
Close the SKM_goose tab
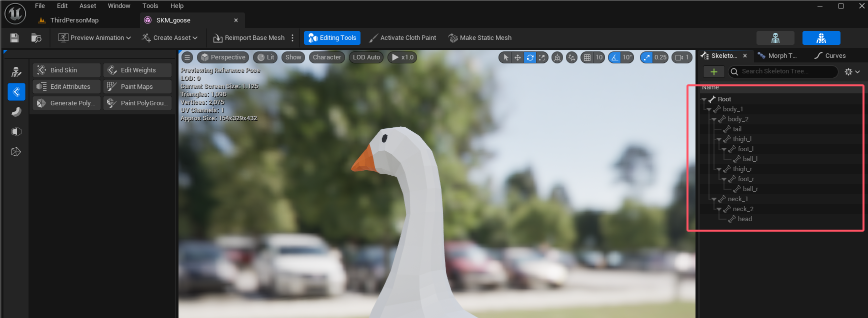pyautogui.click(x=236, y=20)
